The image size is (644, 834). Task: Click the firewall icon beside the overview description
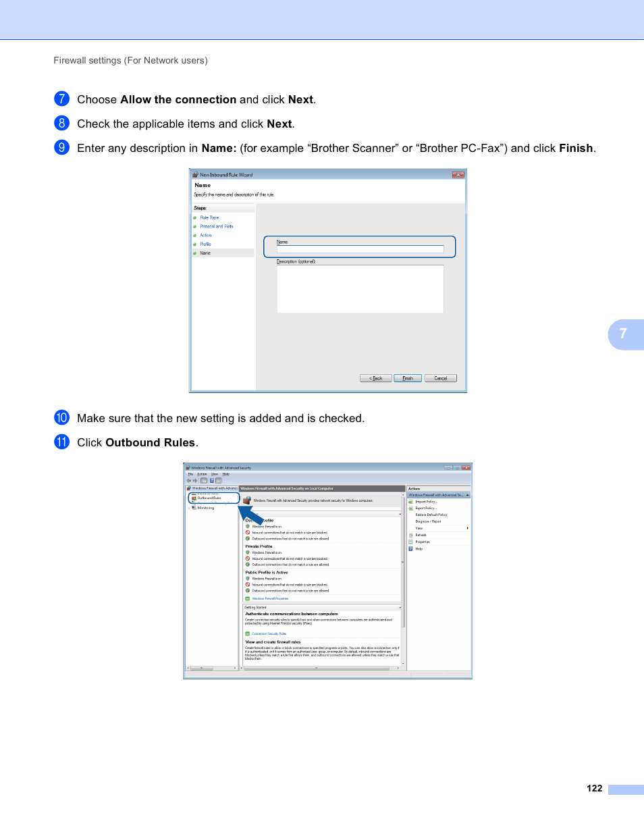[247, 500]
